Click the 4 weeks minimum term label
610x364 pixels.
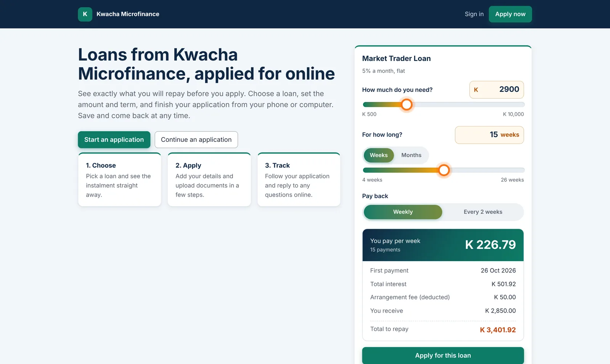372,180
